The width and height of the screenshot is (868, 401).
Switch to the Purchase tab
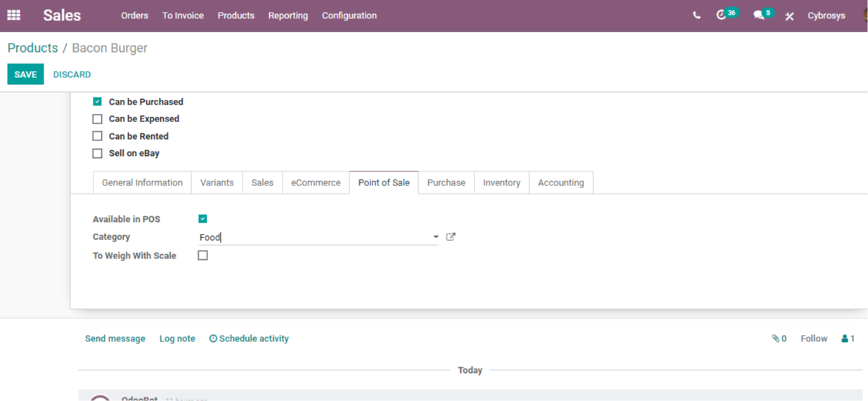click(446, 183)
